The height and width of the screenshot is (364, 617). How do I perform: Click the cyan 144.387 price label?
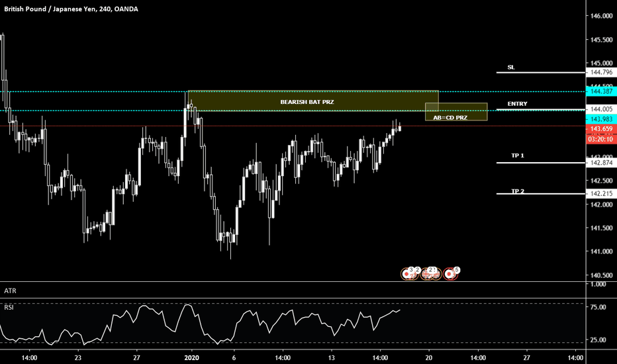pyautogui.click(x=601, y=91)
